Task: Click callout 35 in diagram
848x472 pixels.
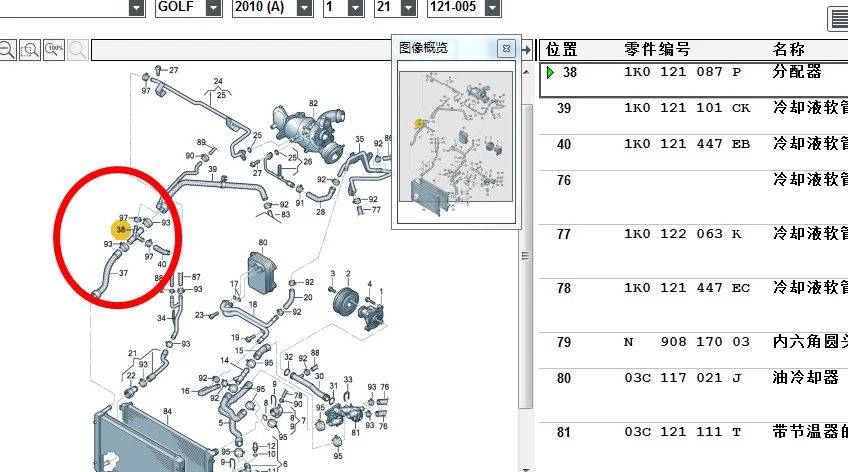Action: (x=360, y=139)
